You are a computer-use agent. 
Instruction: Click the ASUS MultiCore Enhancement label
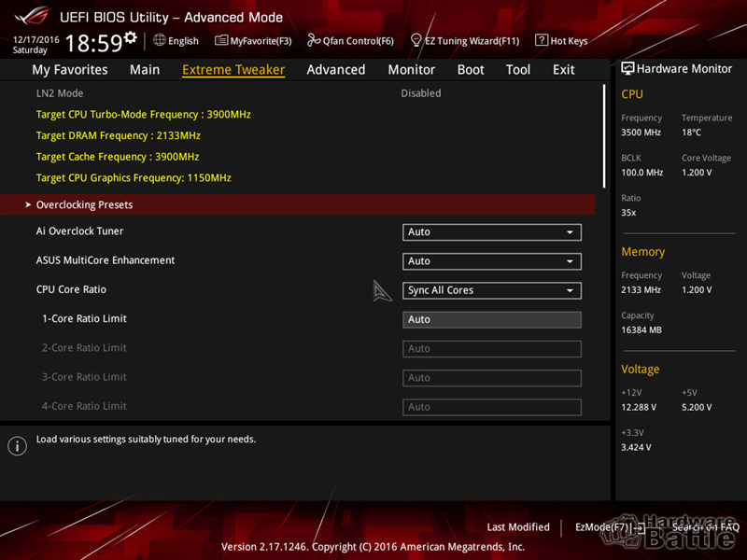[106, 260]
